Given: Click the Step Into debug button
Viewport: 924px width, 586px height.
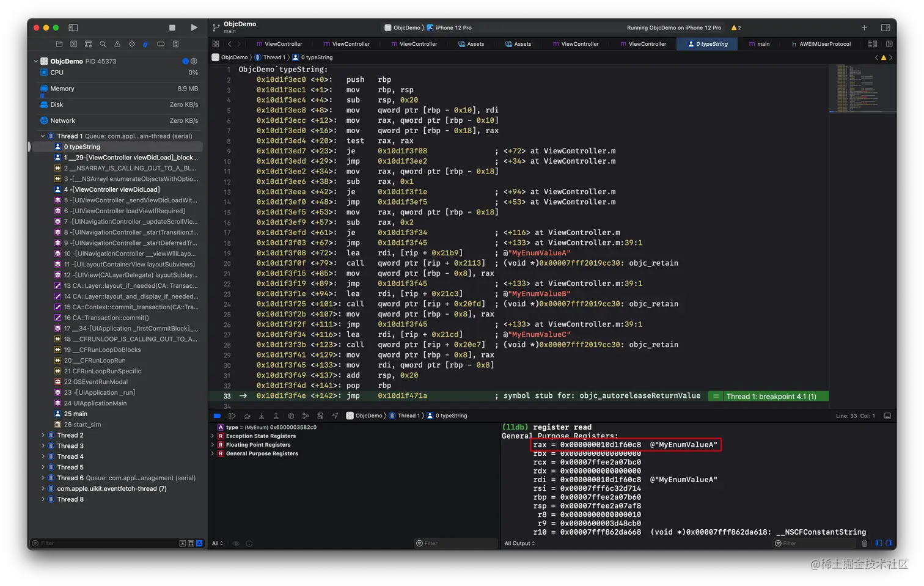Looking at the screenshot, I should coord(262,416).
